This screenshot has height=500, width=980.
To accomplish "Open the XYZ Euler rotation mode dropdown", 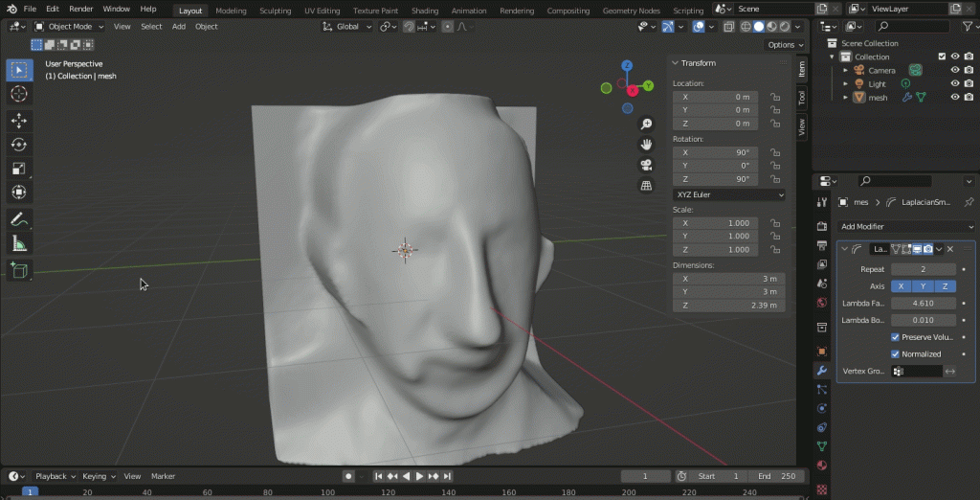I will (x=728, y=194).
